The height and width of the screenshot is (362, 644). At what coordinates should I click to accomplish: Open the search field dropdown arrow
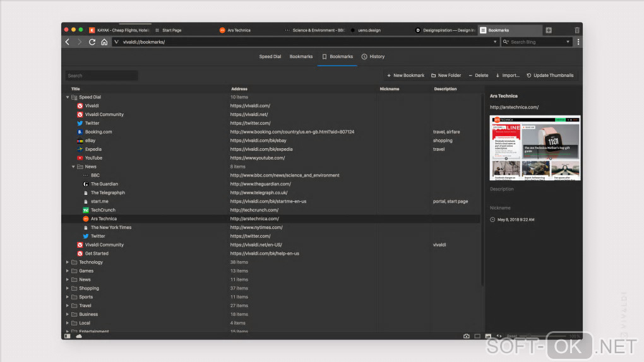pos(568,42)
